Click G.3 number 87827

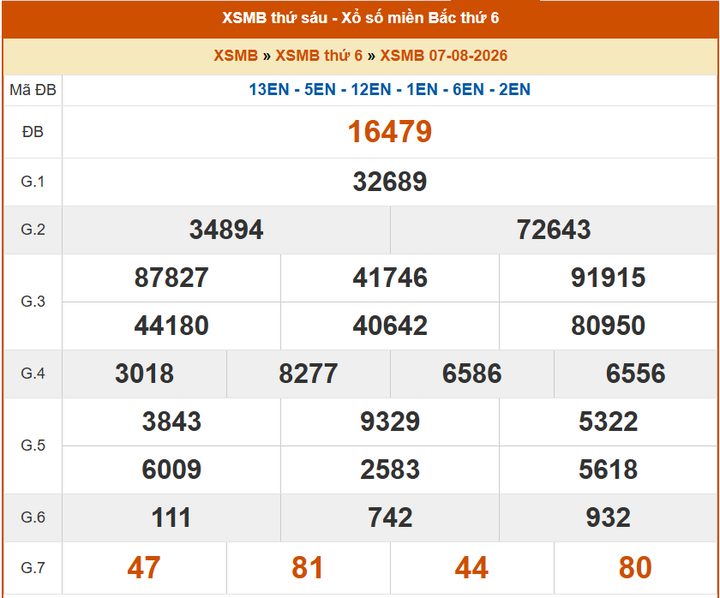click(x=171, y=278)
